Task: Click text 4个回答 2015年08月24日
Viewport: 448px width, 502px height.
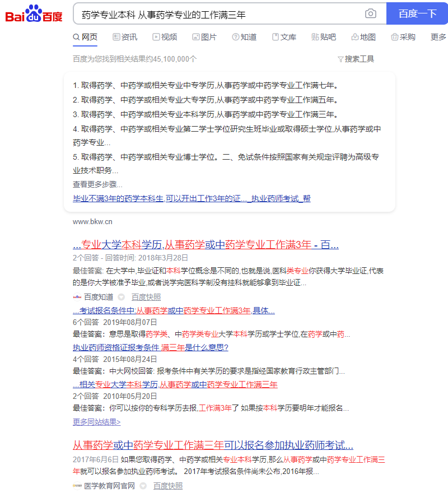Action: pos(115,360)
